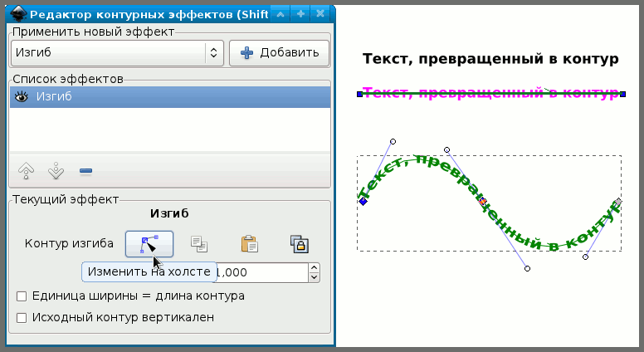Remove the effect with the minus icon
This screenshot has height=352, width=644.
85,171
